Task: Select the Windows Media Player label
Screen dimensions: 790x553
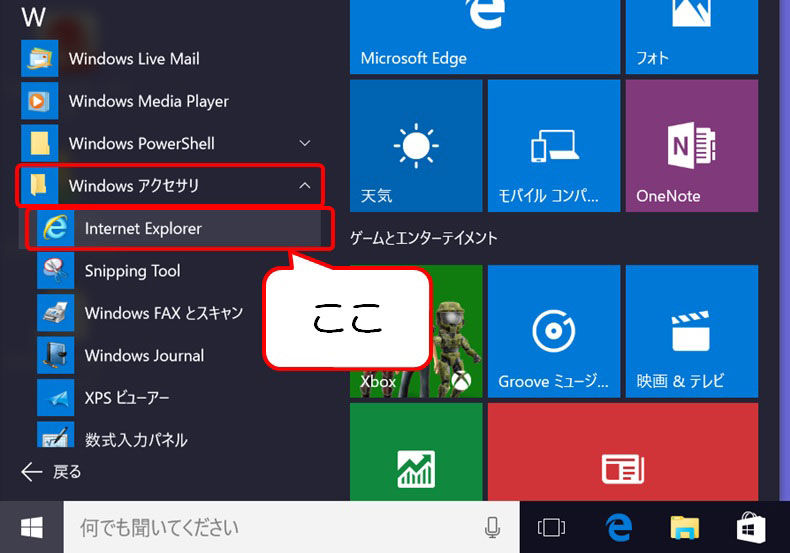Action: coord(149,101)
